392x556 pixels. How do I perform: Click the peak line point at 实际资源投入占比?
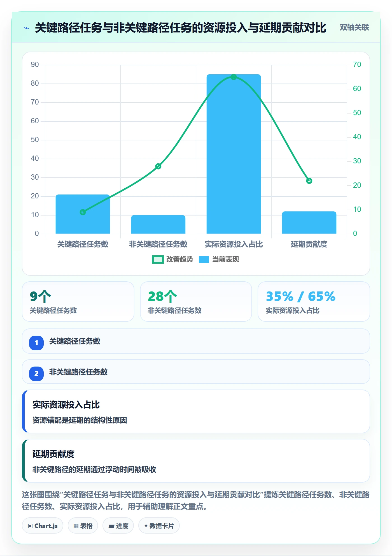234,77
